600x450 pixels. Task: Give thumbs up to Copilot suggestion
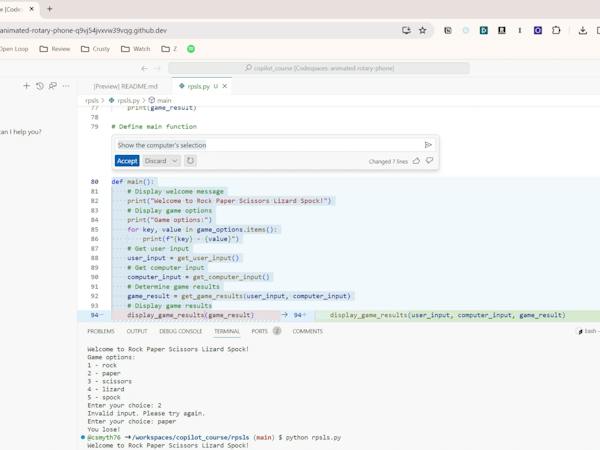[x=416, y=161]
